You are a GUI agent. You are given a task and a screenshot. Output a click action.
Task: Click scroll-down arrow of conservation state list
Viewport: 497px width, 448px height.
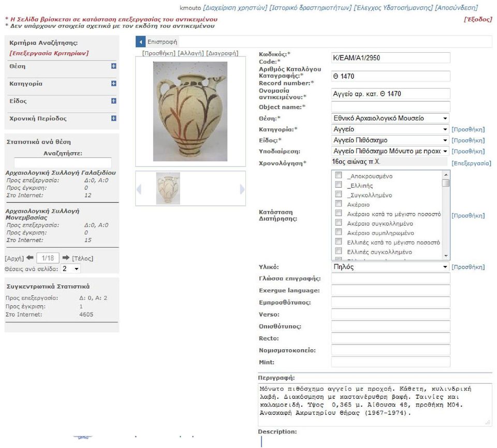coord(446,256)
